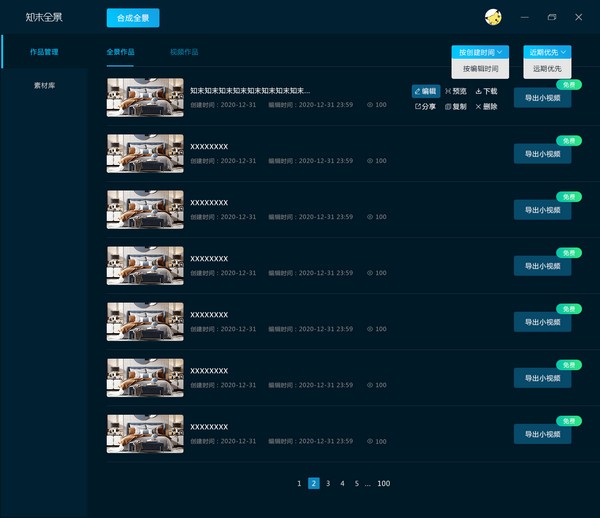Open 素材库 in the left sidebar
Image resolution: width=600 pixels, height=518 pixels.
pyautogui.click(x=44, y=85)
